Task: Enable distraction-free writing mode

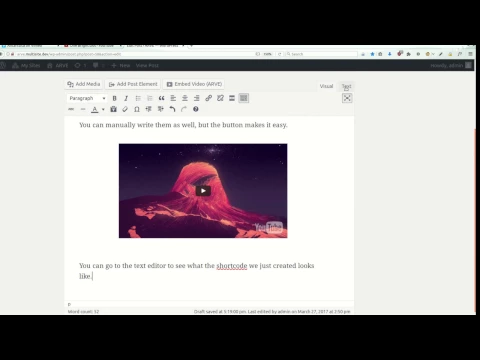Action: [347, 98]
